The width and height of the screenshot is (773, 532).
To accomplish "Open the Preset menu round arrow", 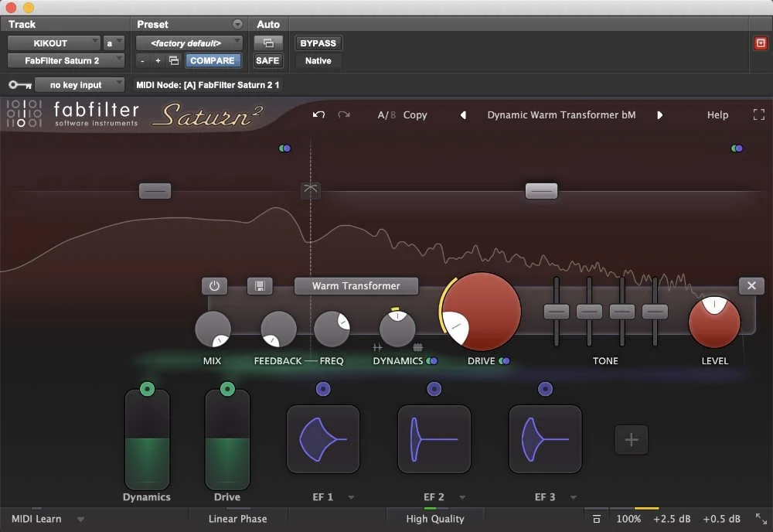I will 237,24.
